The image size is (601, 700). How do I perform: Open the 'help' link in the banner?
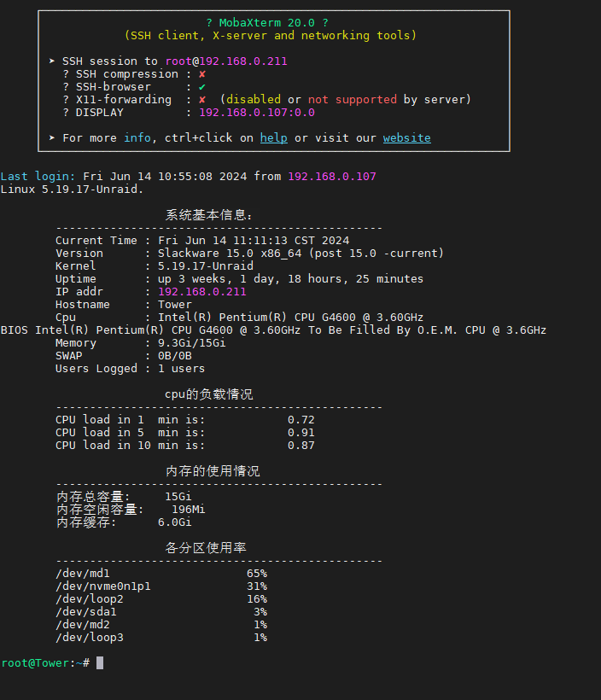point(273,138)
